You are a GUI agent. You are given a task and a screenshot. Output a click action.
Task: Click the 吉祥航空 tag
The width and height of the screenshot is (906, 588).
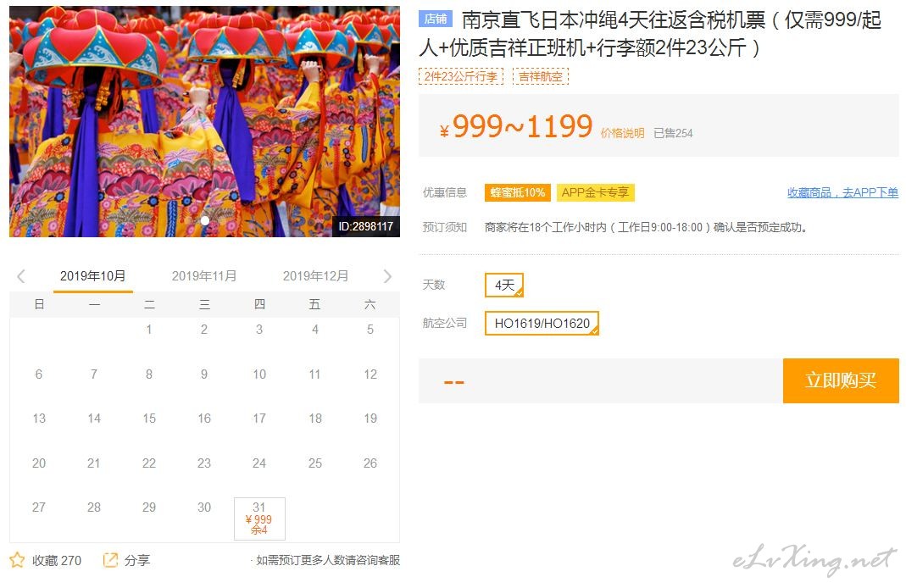tap(540, 76)
